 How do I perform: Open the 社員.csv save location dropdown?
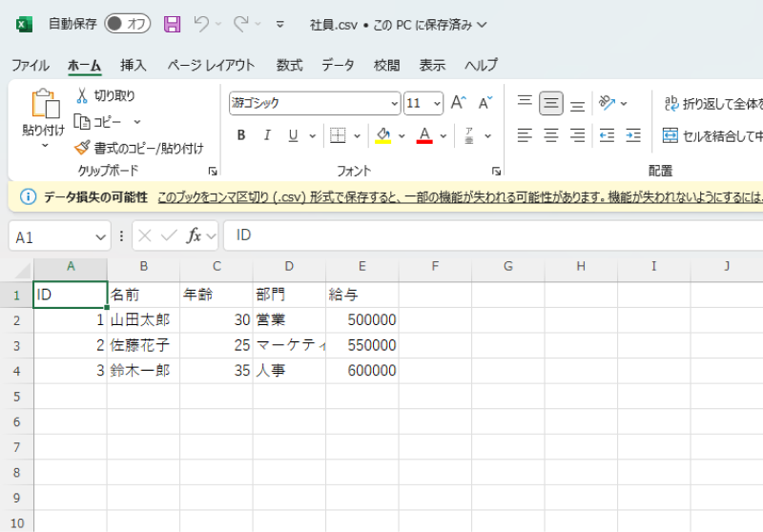tap(482, 25)
